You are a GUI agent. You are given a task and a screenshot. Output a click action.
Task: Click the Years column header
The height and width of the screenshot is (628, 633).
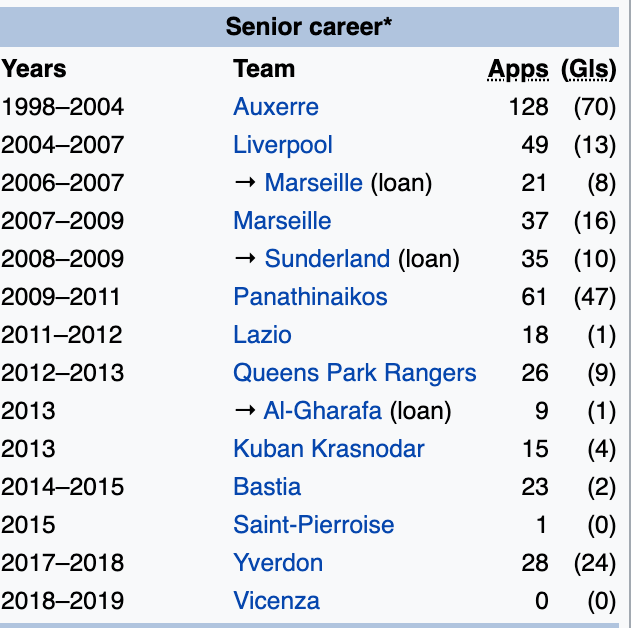34,69
